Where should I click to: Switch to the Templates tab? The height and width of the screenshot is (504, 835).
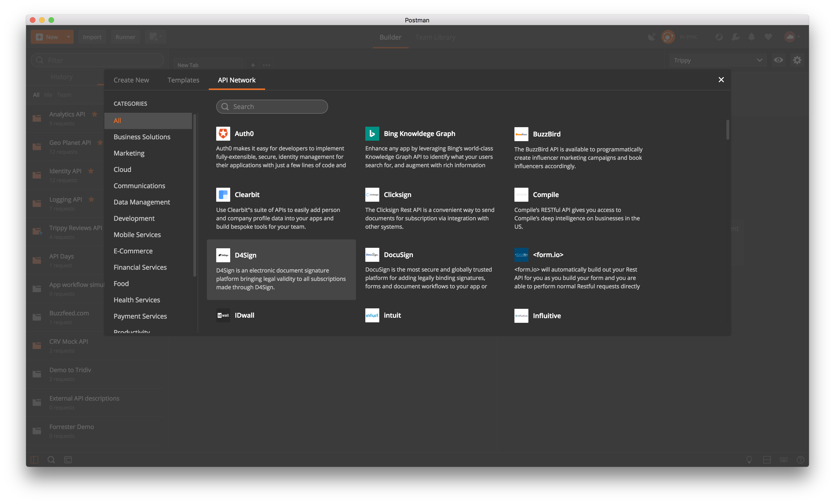183,80
